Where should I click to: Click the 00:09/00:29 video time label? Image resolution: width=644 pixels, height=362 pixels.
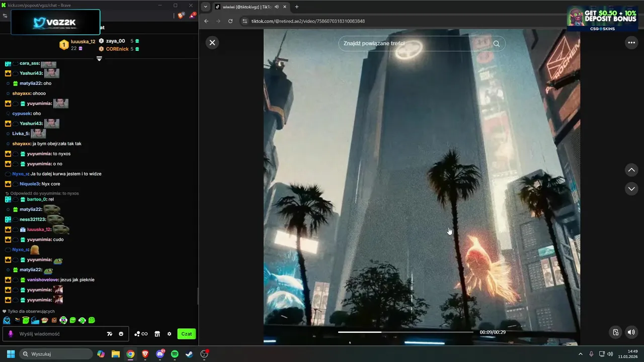(x=493, y=332)
